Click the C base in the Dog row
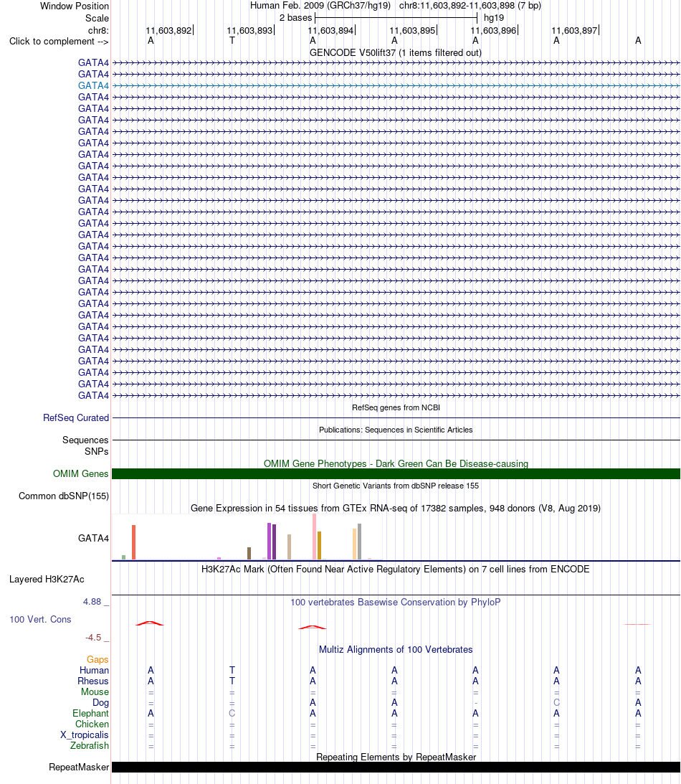The image size is (681, 784). [x=556, y=702]
